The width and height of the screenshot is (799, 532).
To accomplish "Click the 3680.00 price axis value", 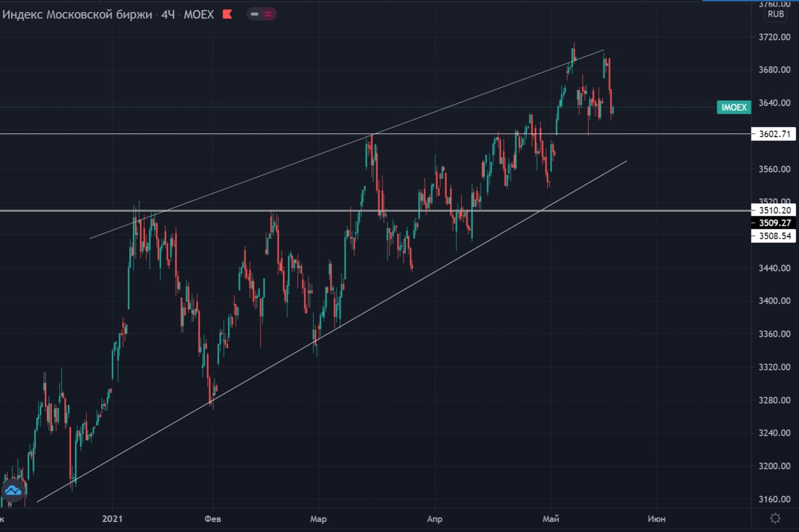I will (x=775, y=69).
